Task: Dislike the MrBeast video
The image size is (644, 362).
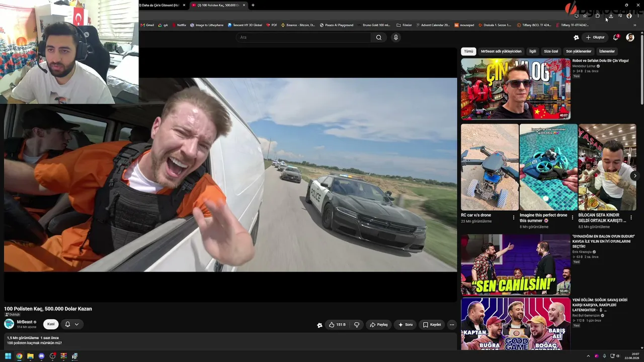Action: pos(357,325)
